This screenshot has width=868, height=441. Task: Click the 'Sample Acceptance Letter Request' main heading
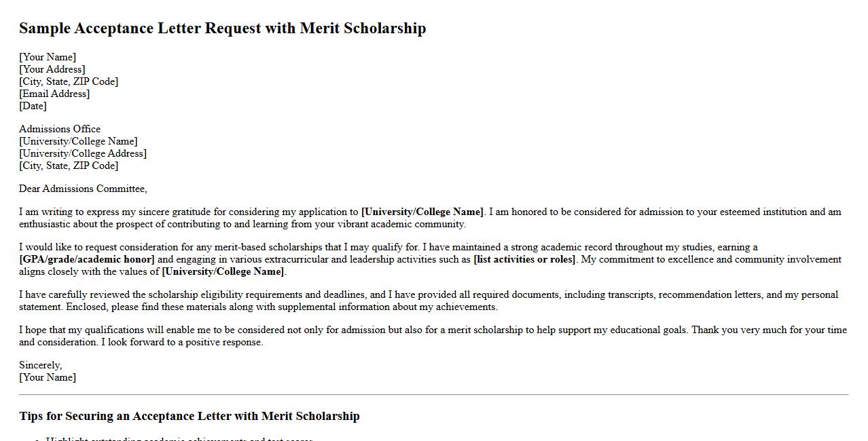pos(222,28)
